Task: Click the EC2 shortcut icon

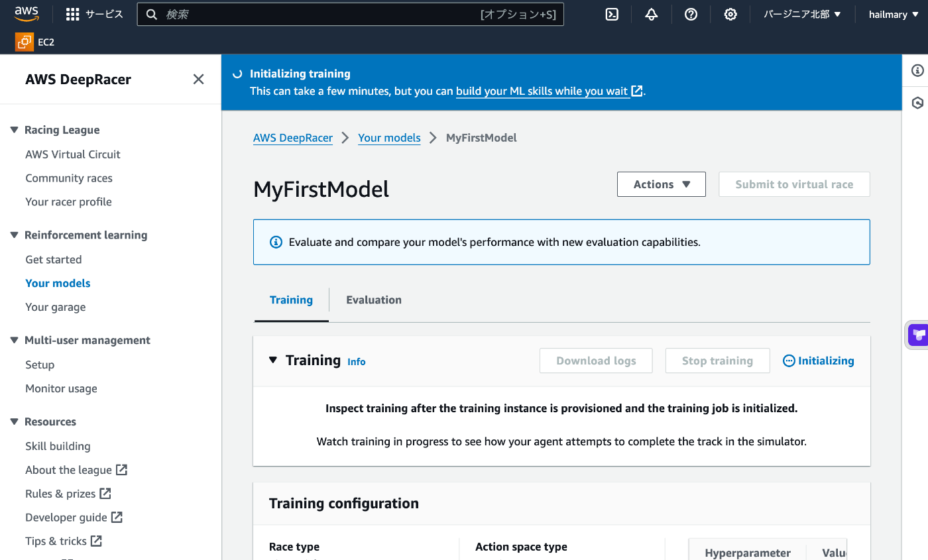Action: (x=25, y=42)
